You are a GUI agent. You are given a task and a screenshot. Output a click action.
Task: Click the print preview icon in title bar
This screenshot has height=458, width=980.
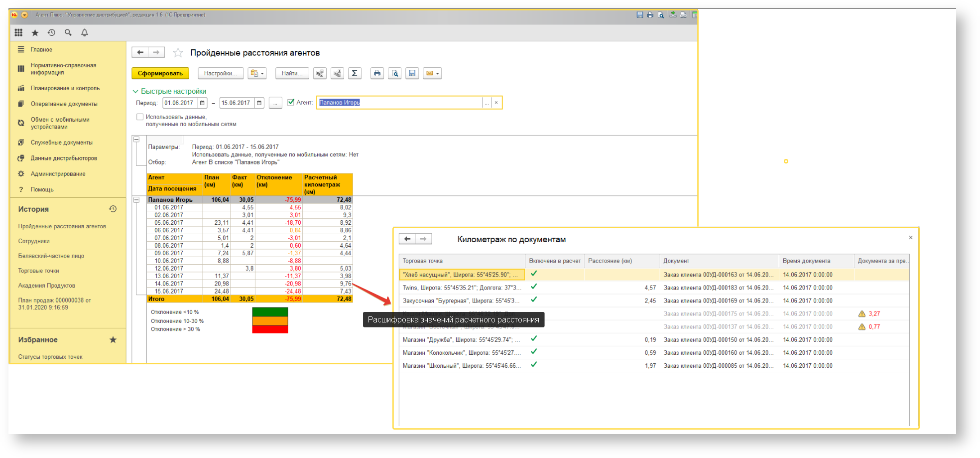pyautogui.click(x=661, y=15)
